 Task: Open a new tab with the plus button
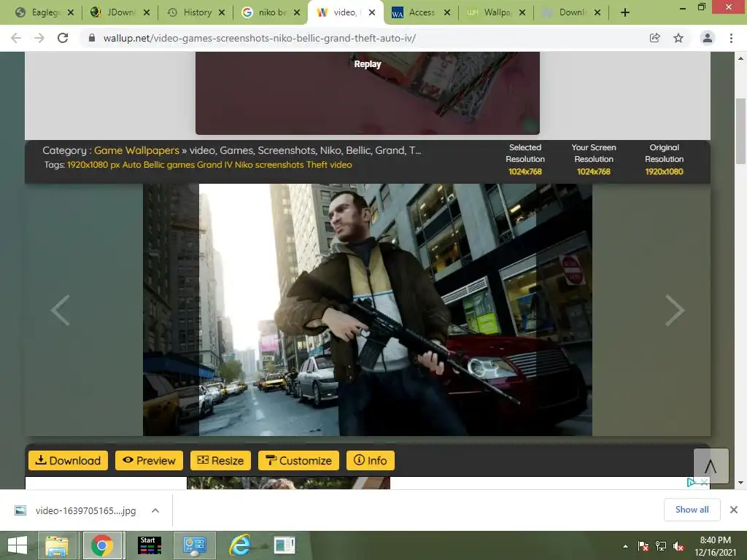click(625, 13)
